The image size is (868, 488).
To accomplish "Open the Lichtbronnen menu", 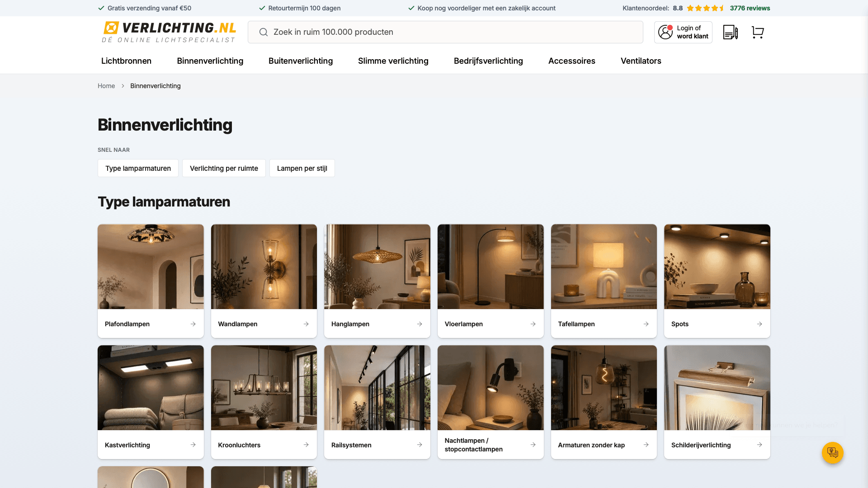I will (x=126, y=61).
